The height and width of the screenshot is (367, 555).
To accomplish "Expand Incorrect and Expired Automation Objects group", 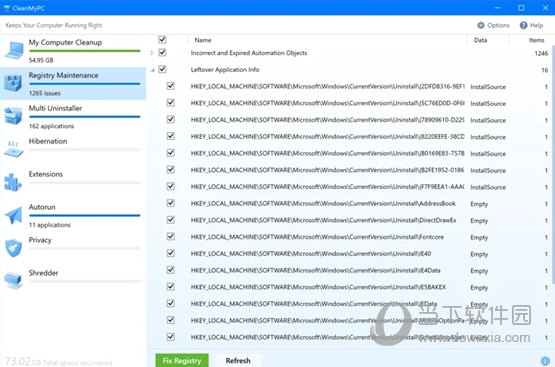I will (152, 53).
